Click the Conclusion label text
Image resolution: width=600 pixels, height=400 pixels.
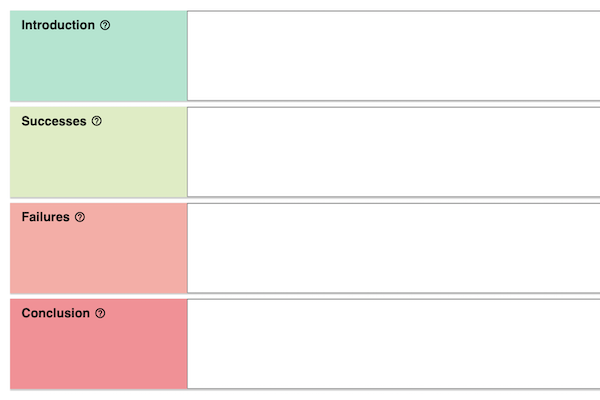pyautogui.click(x=55, y=313)
